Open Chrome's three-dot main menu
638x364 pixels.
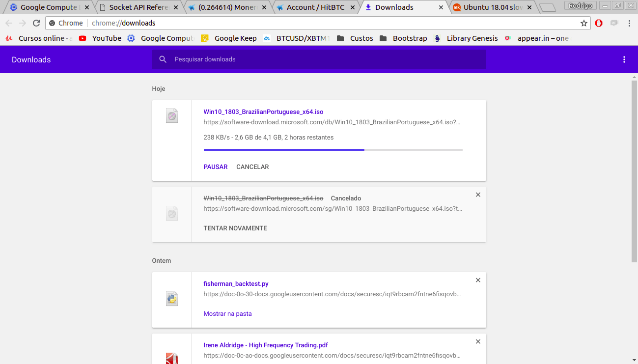[629, 23]
